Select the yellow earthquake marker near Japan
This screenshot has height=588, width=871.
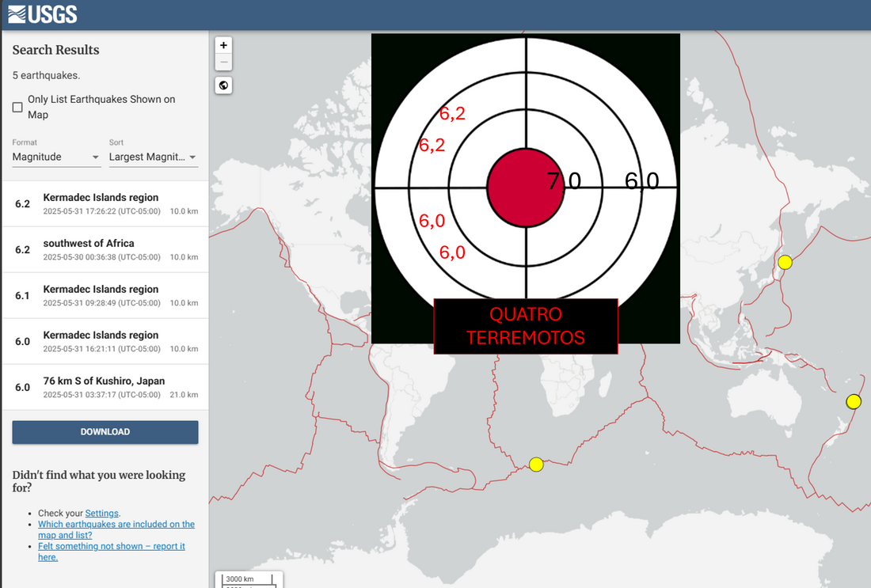[x=785, y=262]
